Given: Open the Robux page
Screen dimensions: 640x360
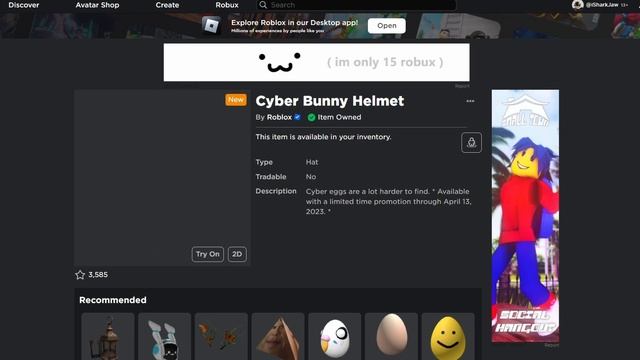Looking at the screenshot, I should pos(227,5).
